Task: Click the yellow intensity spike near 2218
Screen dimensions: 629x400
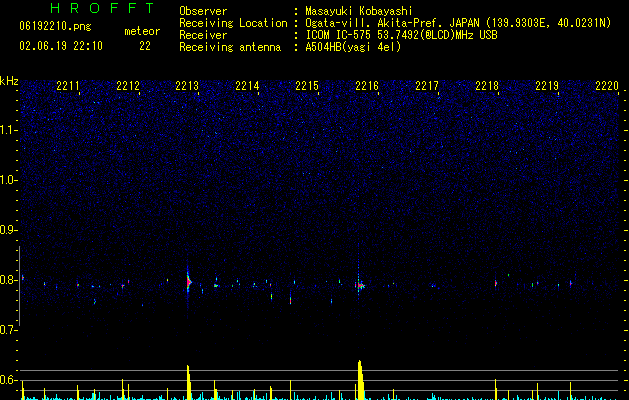Action: pyautogui.click(x=495, y=389)
